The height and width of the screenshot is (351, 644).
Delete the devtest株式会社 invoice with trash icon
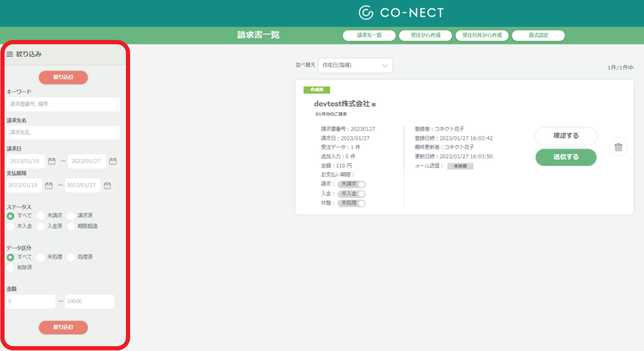(x=618, y=147)
